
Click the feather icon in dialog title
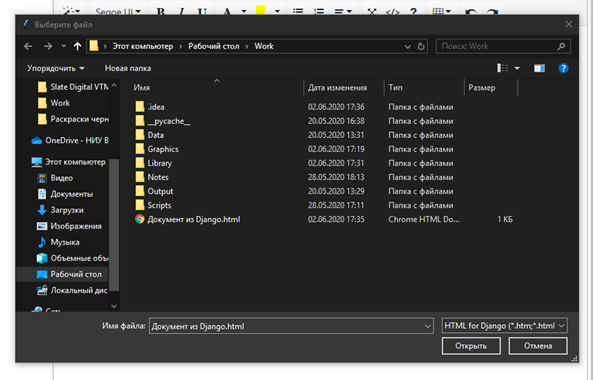[x=26, y=24]
